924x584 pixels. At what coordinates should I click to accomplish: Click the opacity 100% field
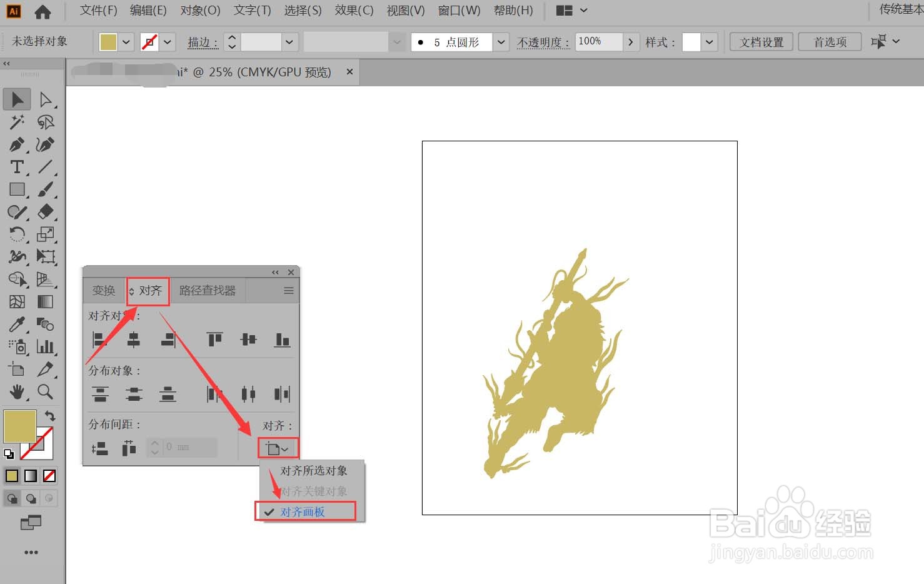[598, 42]
